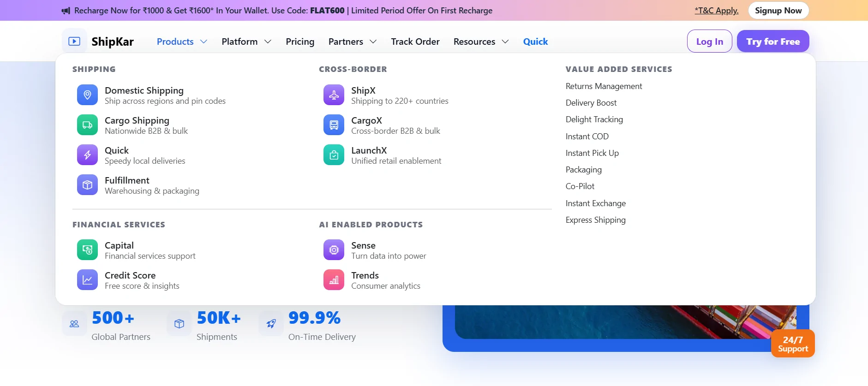Image resolution: width=868 pixels, height=386 pixels.
Task: Go to the Pricing menu item
Action: [x=300, y=42]
